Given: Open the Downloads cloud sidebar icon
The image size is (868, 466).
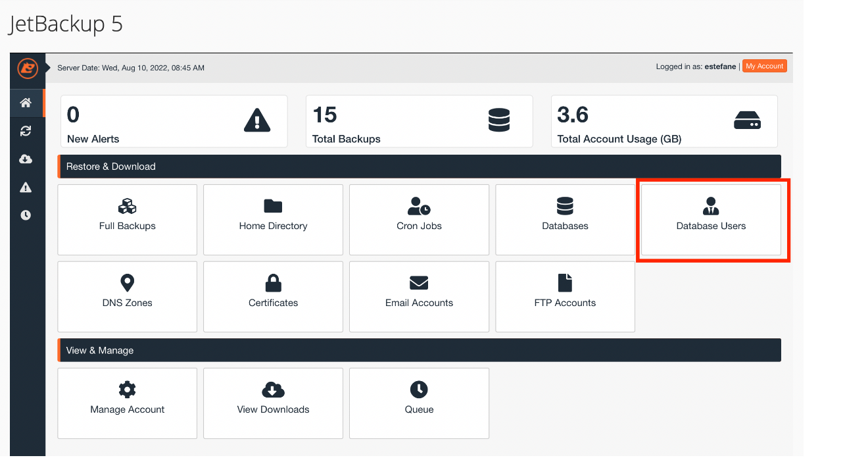Looking at the screenshot, I should (x=26, y=159).
